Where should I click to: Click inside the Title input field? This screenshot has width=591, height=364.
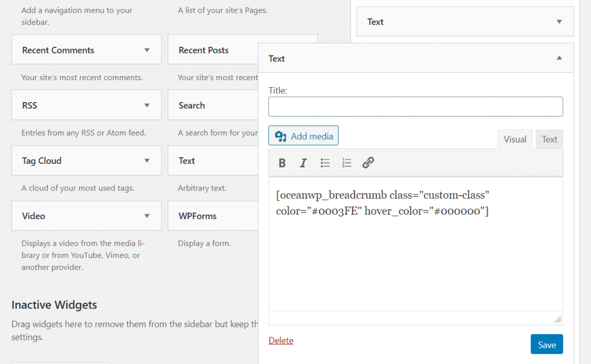415,106
